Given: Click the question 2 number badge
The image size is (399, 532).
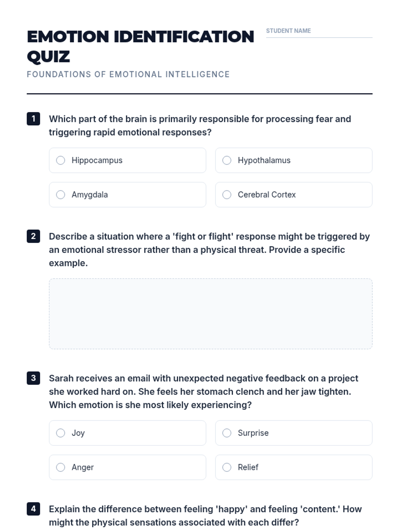Looking at the screenshot, I should click(33, 236).
